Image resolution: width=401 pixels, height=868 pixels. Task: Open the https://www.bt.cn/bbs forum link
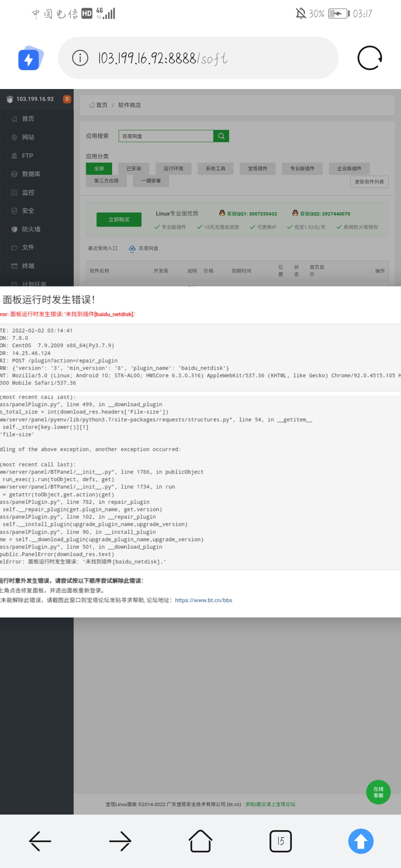203,600
